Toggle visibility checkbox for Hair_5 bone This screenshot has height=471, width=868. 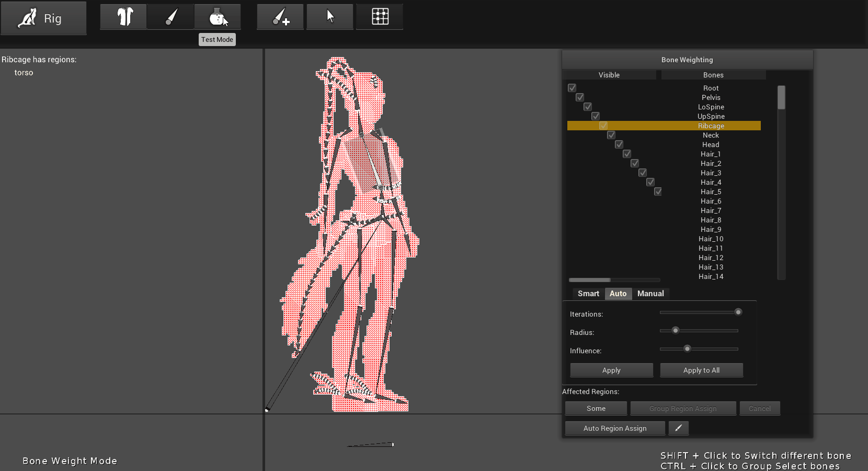tap(658, 192)
